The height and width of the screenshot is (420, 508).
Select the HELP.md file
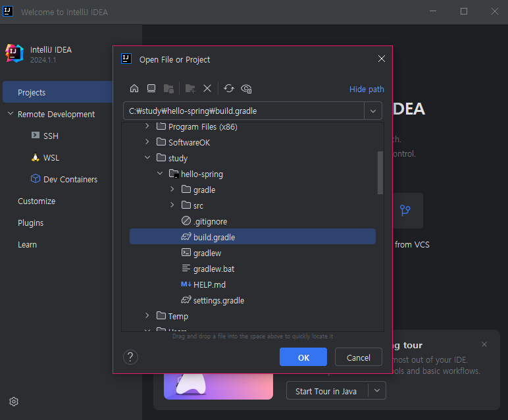253,284
